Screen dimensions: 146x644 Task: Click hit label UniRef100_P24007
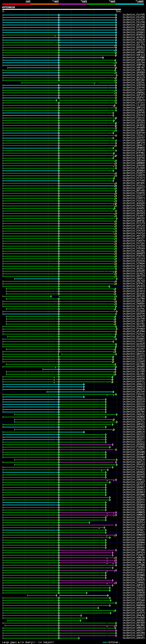[134, 90]
